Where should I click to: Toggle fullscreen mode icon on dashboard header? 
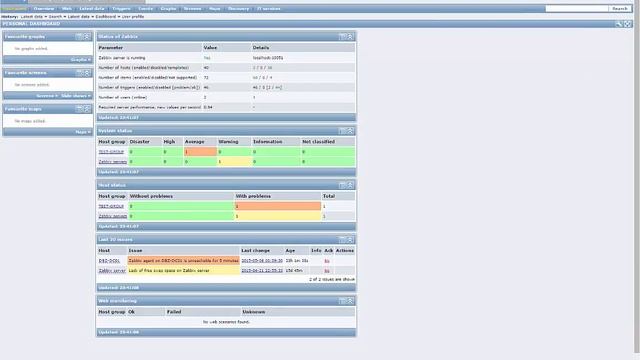(x=628, y=24)
